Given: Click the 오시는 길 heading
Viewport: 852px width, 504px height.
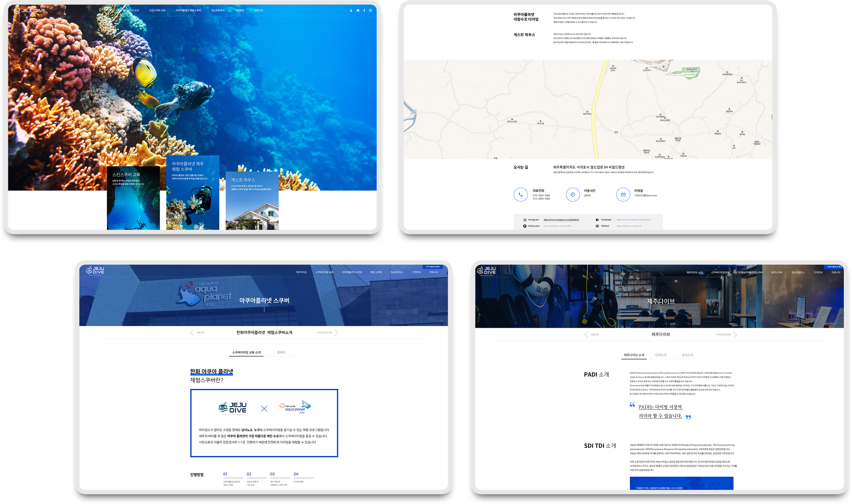Looking at the screenshot, I should 521,167.
